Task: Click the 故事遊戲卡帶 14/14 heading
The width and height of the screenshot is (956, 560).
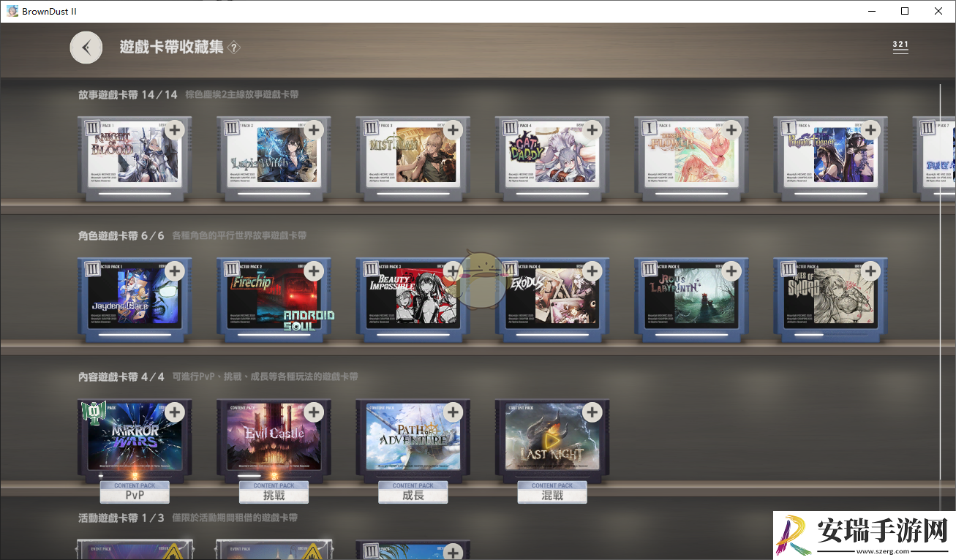Action: point(128,94)
